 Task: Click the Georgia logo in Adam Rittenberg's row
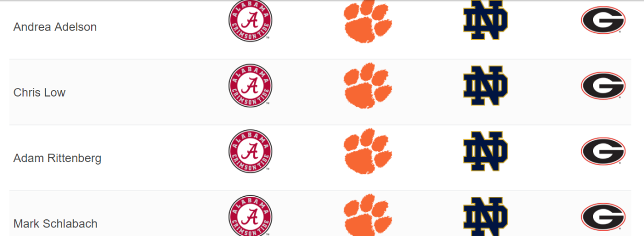tap(603, 151)
